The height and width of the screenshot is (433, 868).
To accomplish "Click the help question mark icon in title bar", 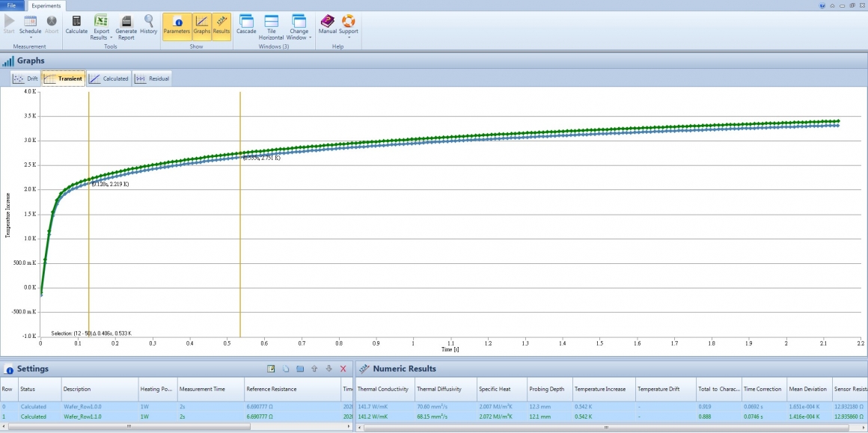I will (x=822, y=5).
